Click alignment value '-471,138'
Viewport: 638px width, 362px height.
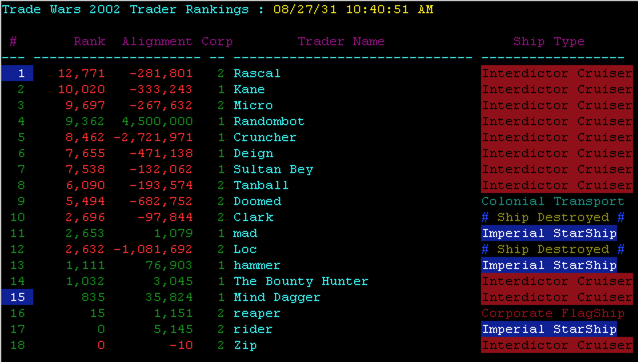(x=161, y=153)
